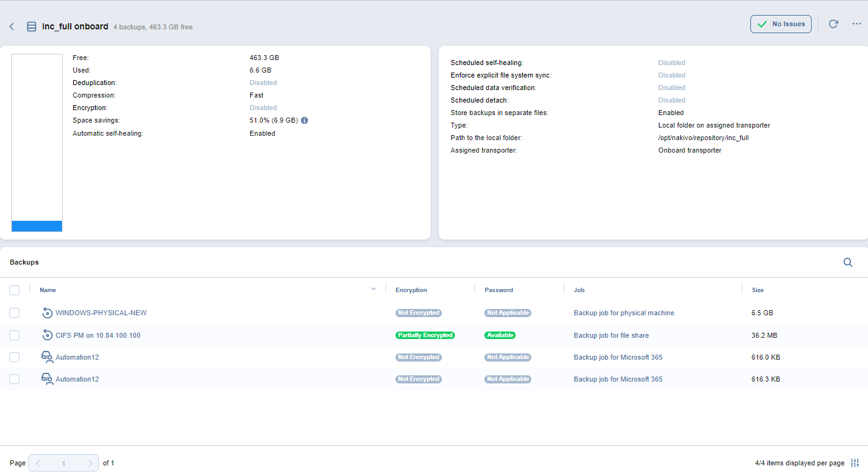The height and width of the screenshot is (476, 868).
Task: Click the back arrow icon
Action: (12, 27)
